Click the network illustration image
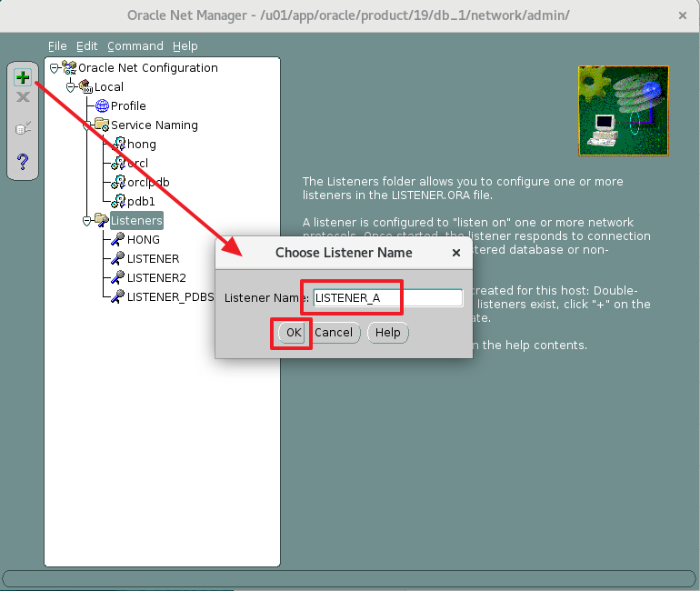 click(x=624, y=111)
